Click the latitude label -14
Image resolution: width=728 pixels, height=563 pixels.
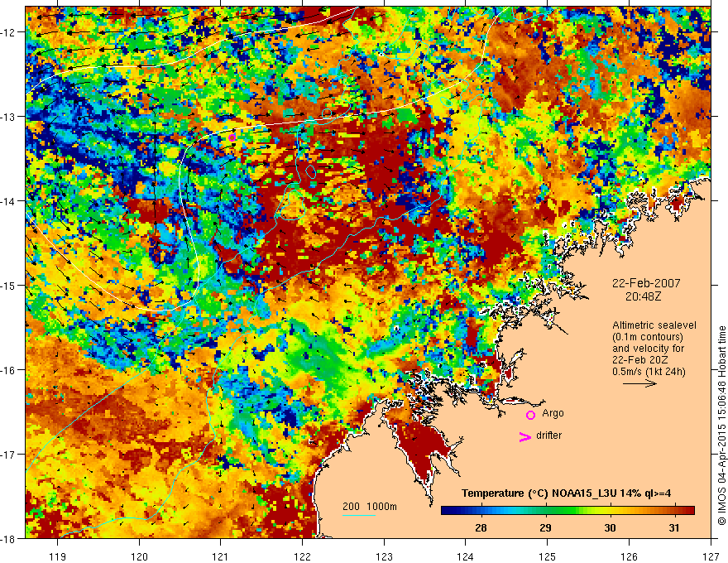click(9, 201)
